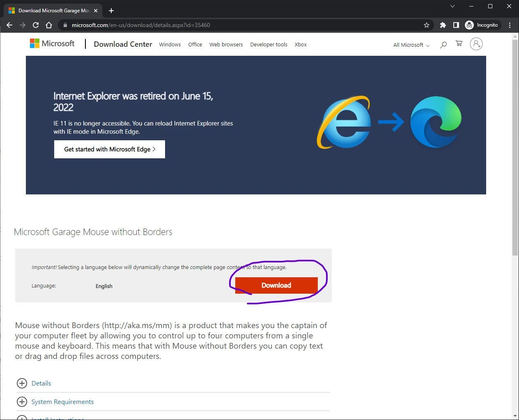Open the browser home page
Screen dimensions: 519x420
point(49,25)
